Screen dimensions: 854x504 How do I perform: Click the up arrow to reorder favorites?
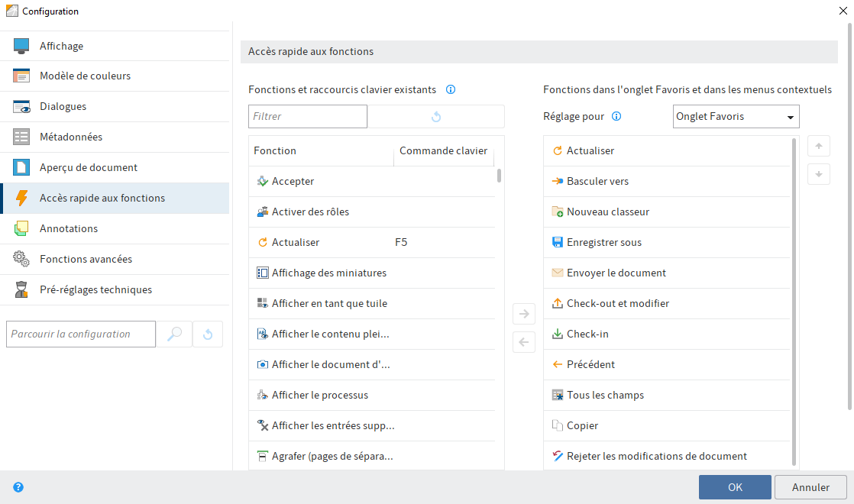(818, 146)
